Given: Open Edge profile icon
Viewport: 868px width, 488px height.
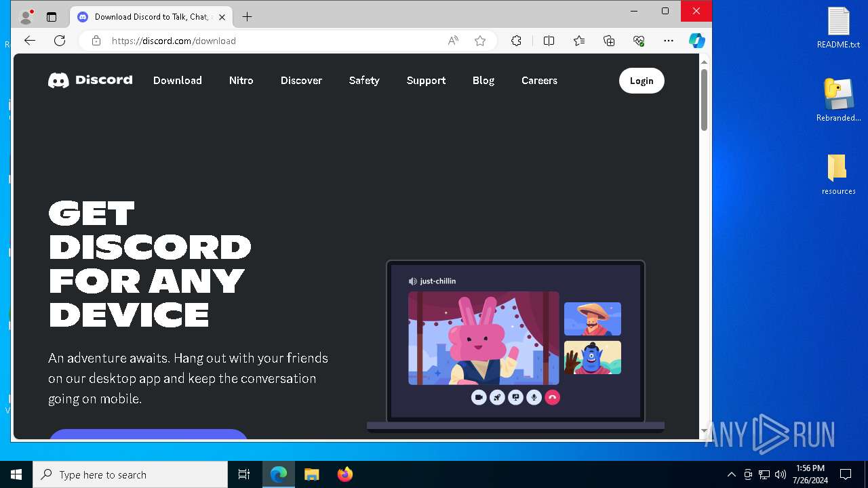Looking at the screenshot, I should coord(27,17).
